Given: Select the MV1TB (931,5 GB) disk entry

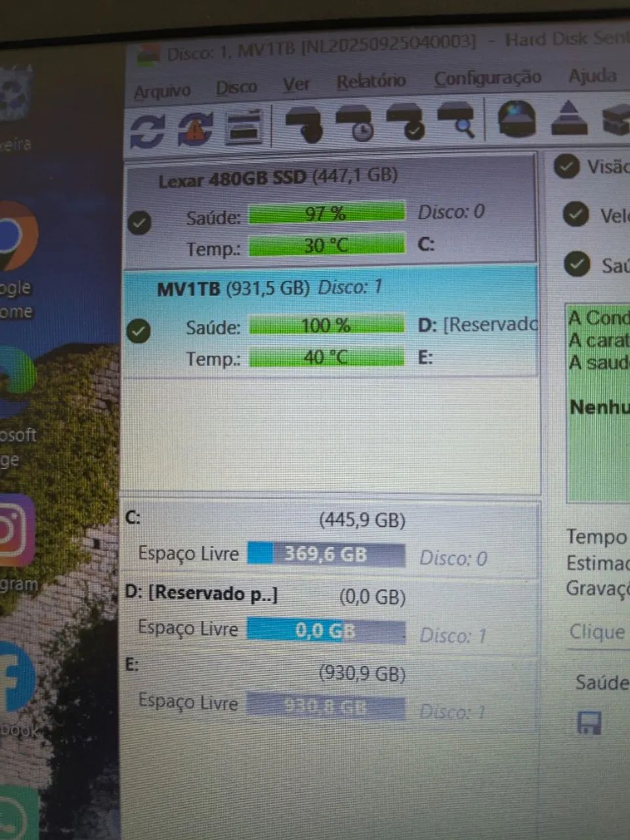Looking at the screenshot, I should (331, 322).
